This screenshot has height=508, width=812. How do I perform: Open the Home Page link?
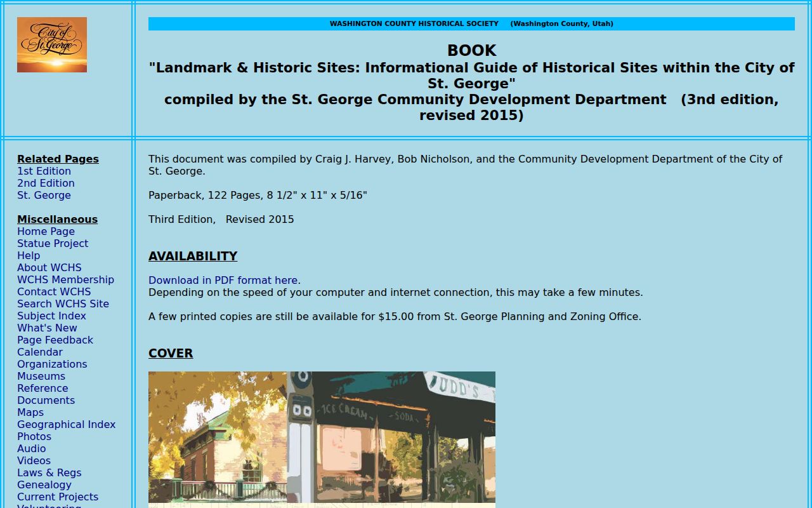[46, 231]
